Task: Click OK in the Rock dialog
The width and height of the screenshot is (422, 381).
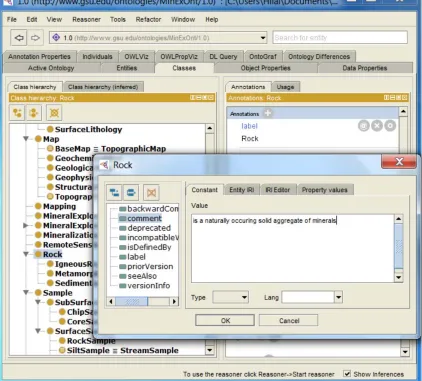Action: pos(225,320)
